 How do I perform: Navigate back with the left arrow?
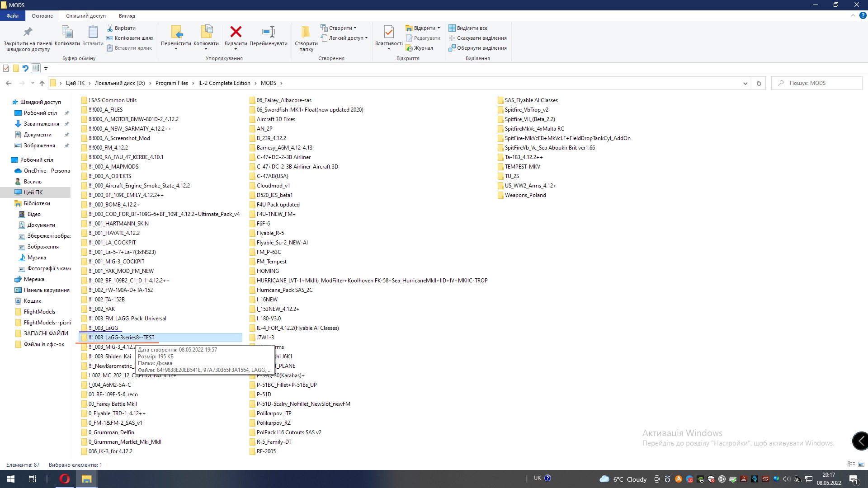tap(9, 83)
